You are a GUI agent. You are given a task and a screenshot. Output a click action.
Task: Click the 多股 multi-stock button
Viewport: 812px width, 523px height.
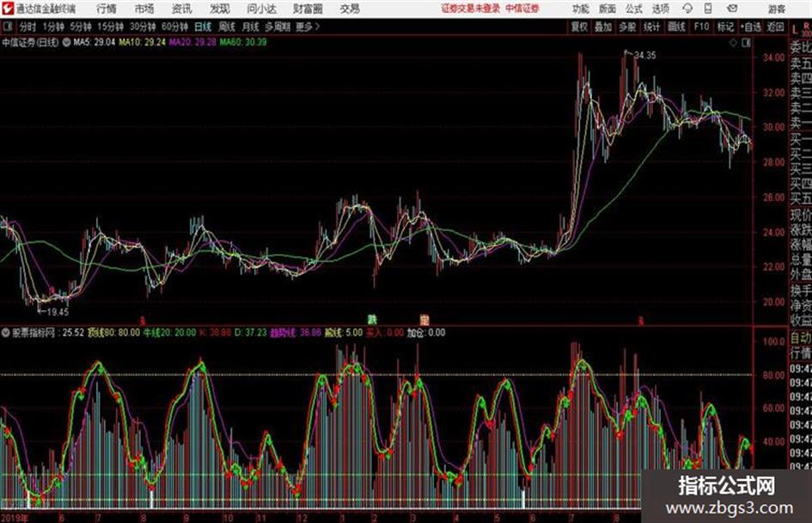click(x=627, y=27)
